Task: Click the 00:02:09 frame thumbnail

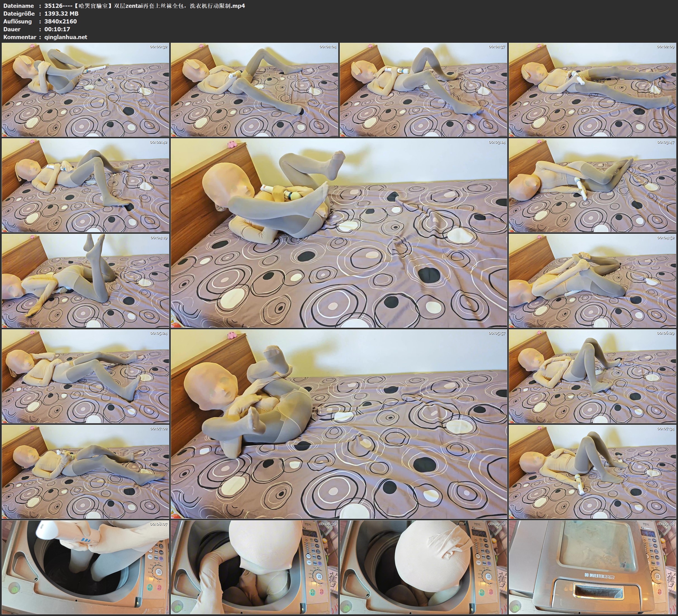Action: pos(592,89)
